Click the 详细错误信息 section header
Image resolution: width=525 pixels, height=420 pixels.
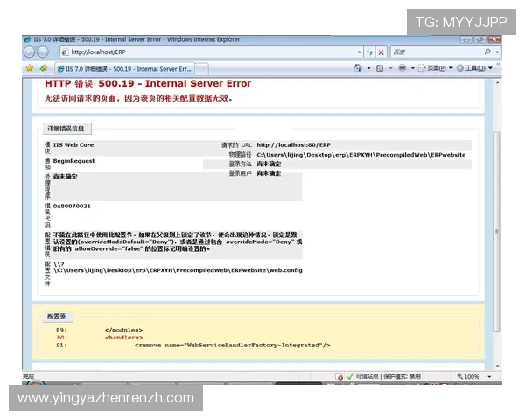tap(66, 129)
